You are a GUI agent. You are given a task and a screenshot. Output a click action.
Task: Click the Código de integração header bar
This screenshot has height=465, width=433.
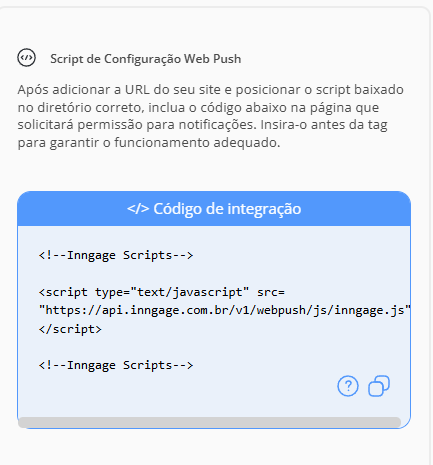214,209
